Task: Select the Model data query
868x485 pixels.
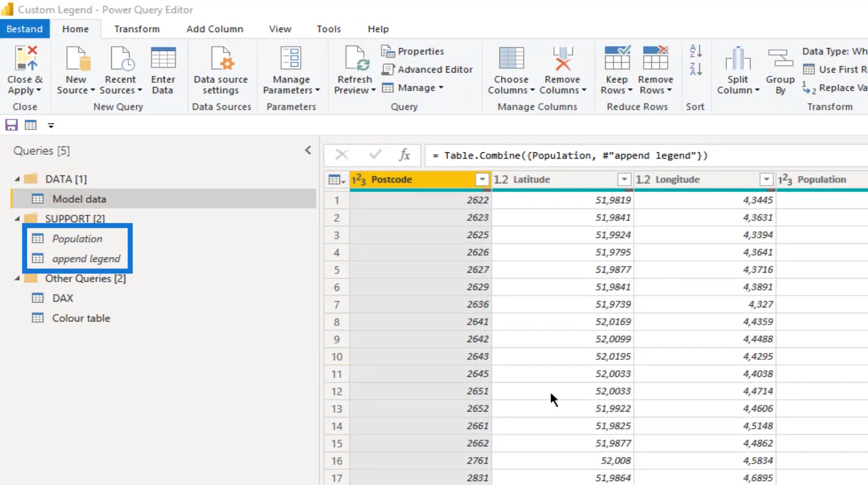Action: click(x=164, y=199)
